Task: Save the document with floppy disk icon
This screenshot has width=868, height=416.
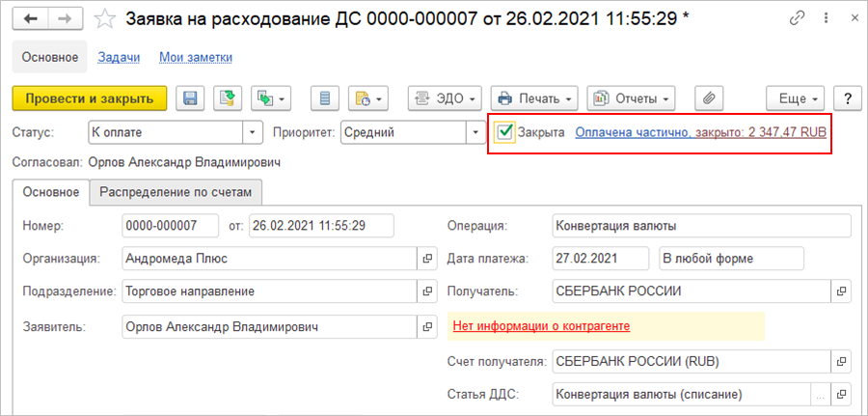Action: (x=190, y=98)
